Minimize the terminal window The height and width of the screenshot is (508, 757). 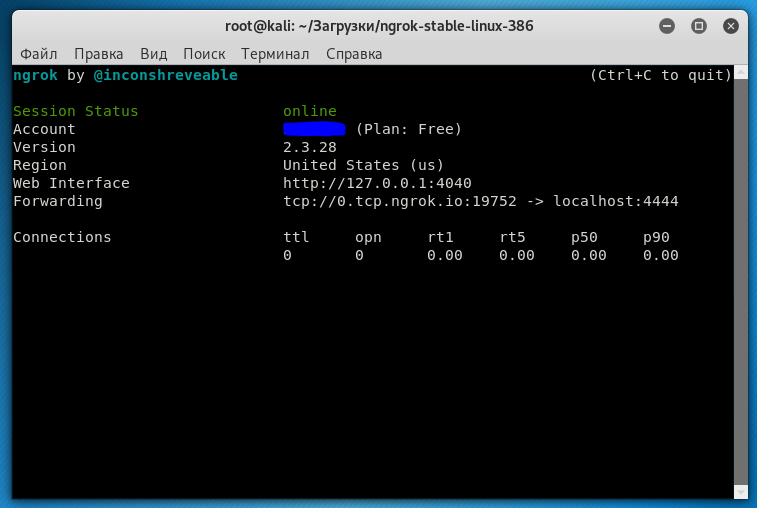coord(667,25)
